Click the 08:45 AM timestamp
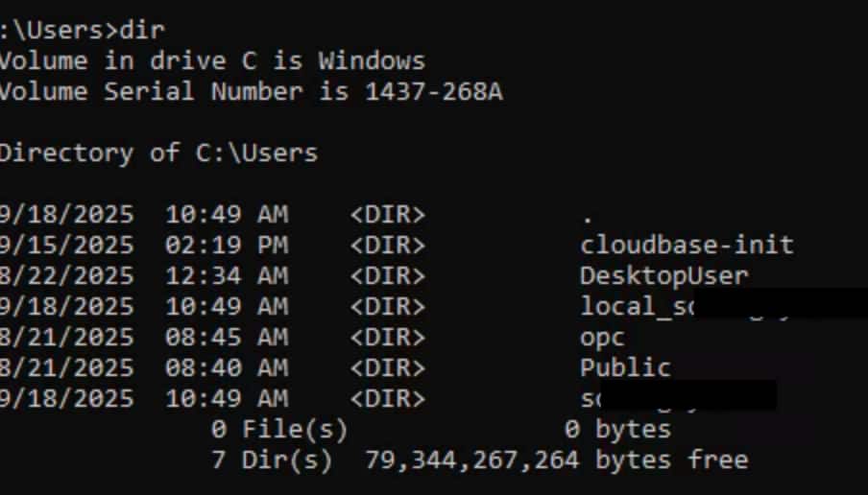The width and height of the screenshot is (868, 495). tap(226, 337)
